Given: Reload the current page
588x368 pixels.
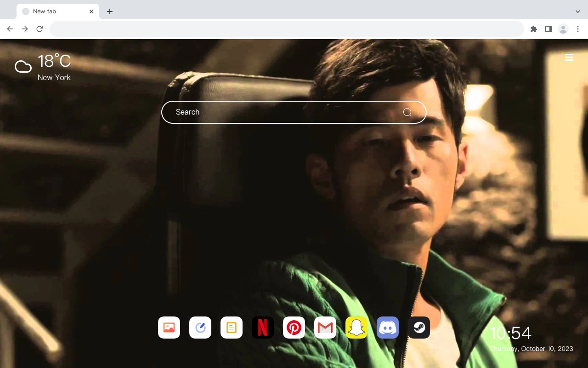Looking at the screenshot, I should 40,29.
